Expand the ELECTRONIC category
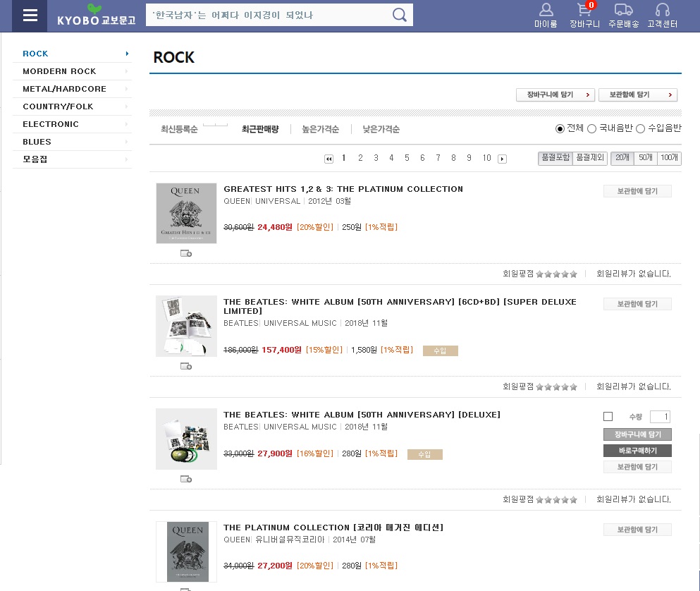The height and width of the screenshot is (591, 700). (70, 124)
